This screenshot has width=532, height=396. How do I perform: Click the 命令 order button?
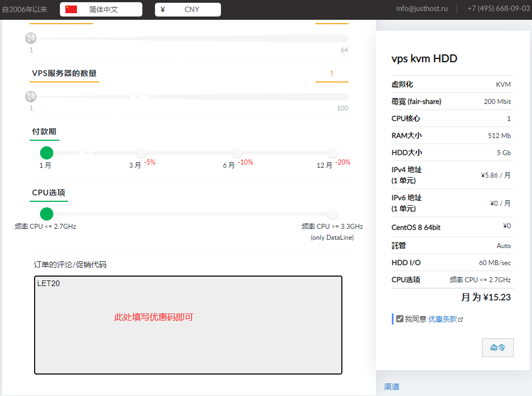coord(497,348)
